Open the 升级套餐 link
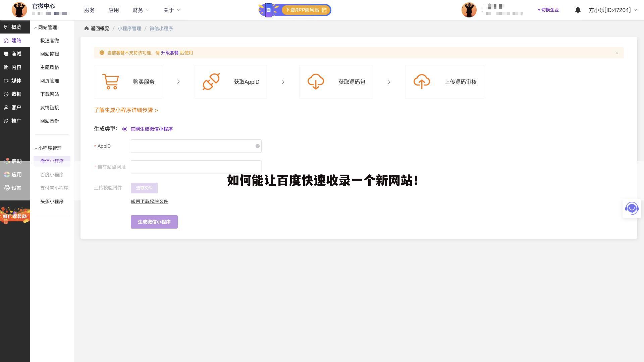Viewport: 644px width, 362px height. click(x=169, y=53)
